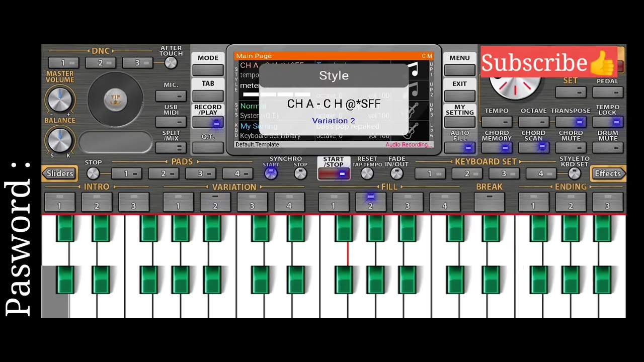Toggle Synchro Stop knob
The width and height of the screenshot is (644, 362).
click(300, 173)
